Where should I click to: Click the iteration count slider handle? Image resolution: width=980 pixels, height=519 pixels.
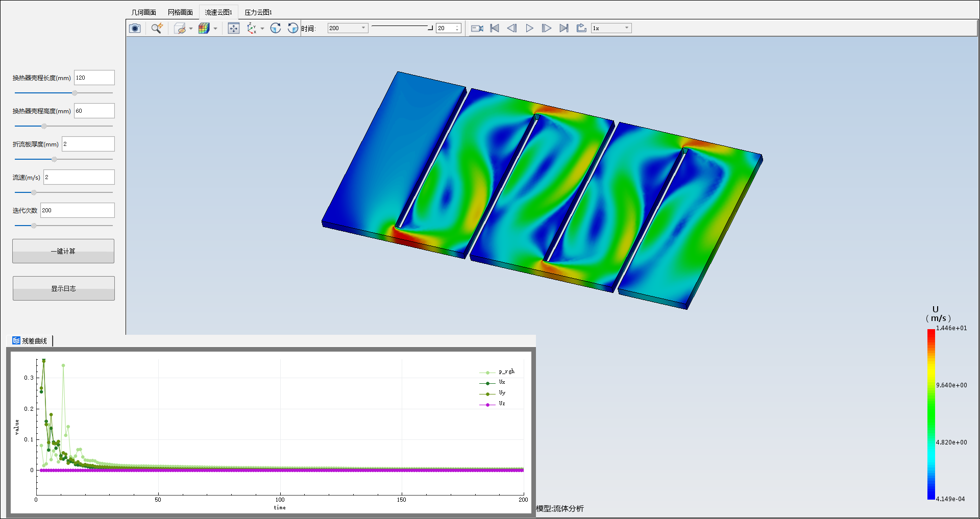34,226
